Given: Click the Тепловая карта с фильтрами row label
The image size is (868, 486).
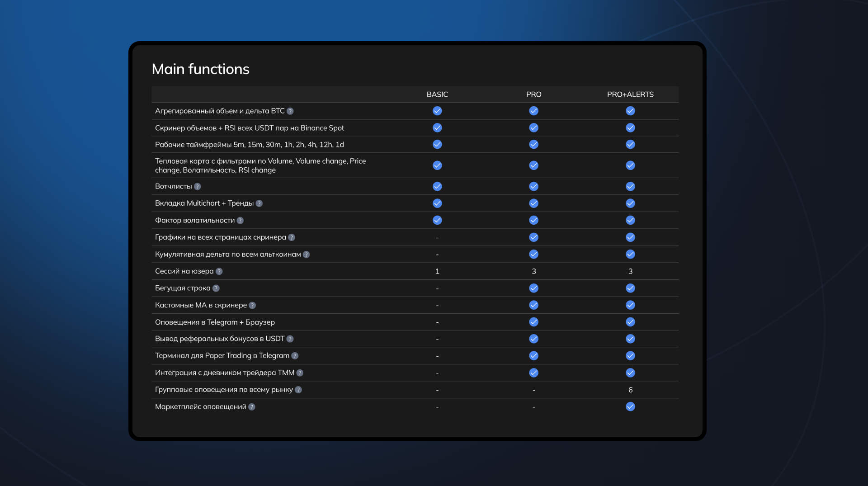Looking at the screenshot, I should point(260,165).
